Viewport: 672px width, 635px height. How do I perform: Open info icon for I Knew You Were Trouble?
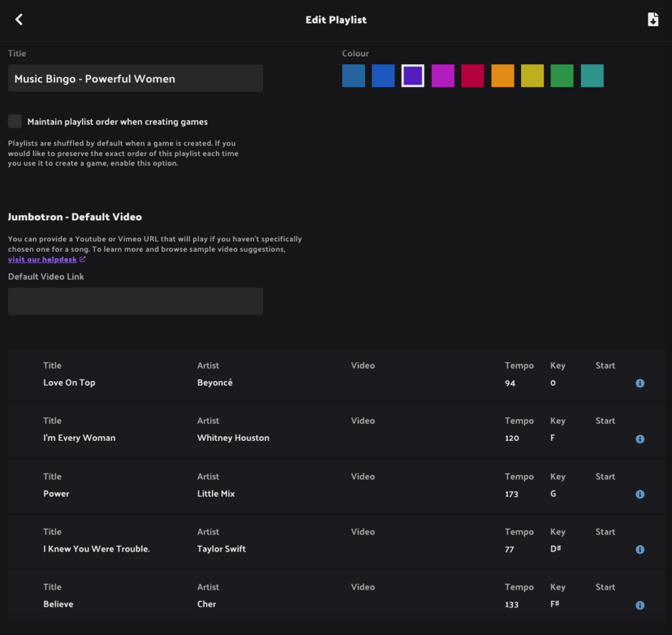tap(640, 549)
